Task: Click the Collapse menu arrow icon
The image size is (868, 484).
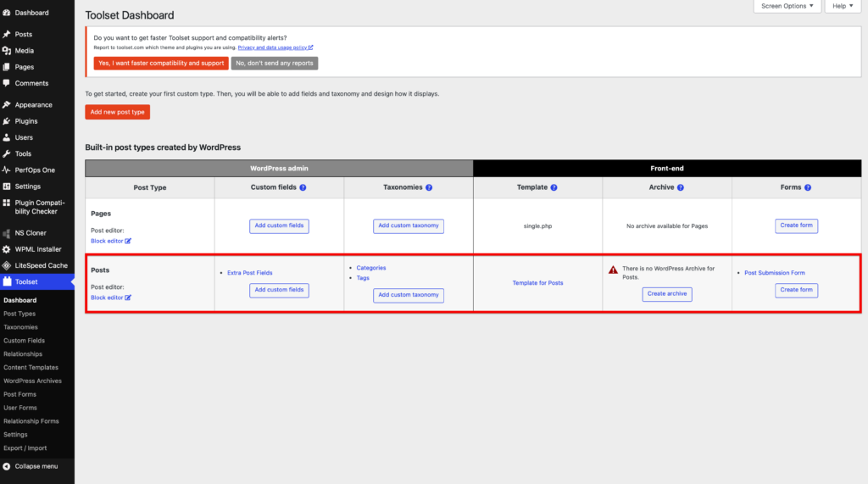Action: (x=7, y=466)
